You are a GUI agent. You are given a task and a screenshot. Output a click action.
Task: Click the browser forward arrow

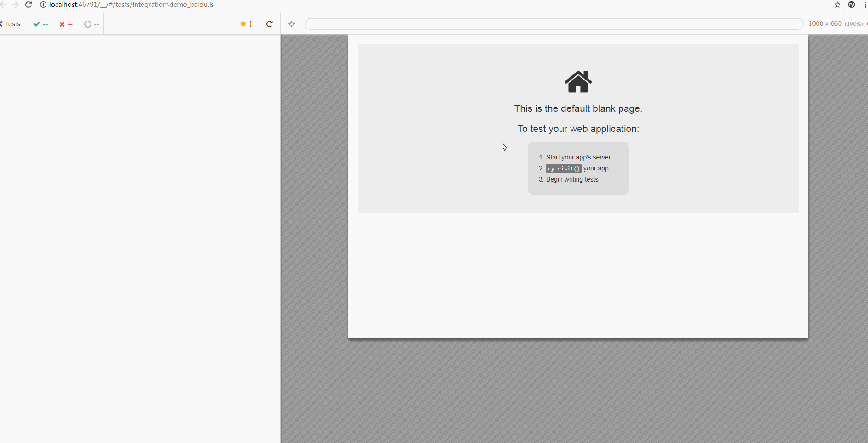pos(16,5)
